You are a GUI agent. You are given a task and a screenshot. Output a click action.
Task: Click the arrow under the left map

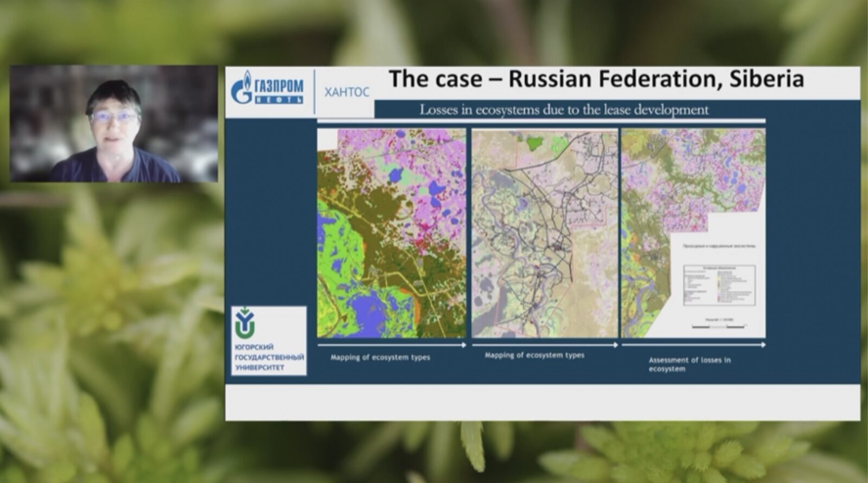pos(391,345)
